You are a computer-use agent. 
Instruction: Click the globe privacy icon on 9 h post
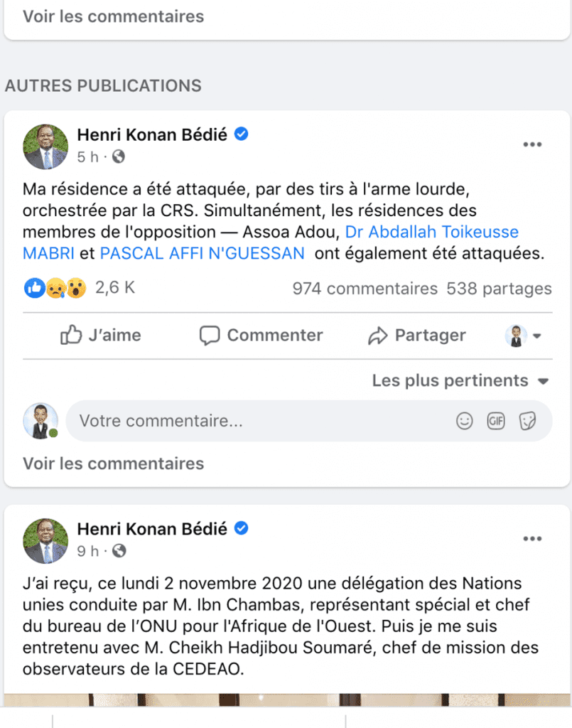(119, 551)
